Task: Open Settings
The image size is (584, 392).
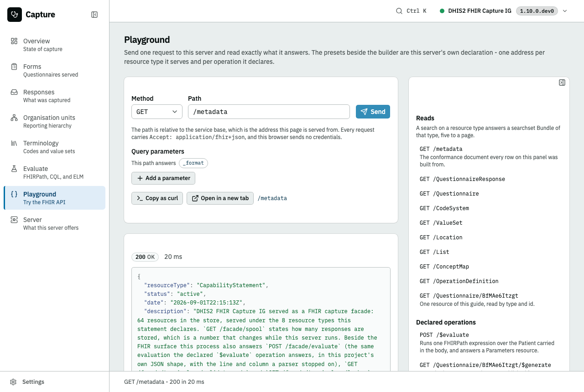Action: point(54,382)
